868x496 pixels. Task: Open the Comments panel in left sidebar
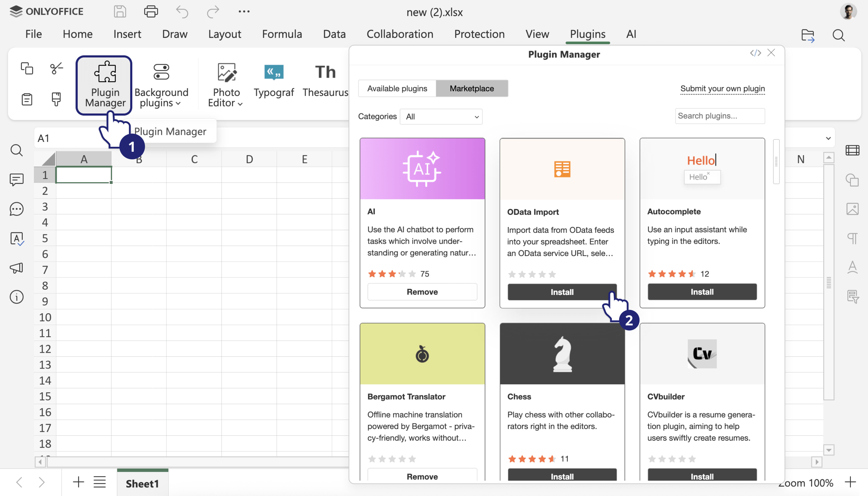[x=16, y=180]
